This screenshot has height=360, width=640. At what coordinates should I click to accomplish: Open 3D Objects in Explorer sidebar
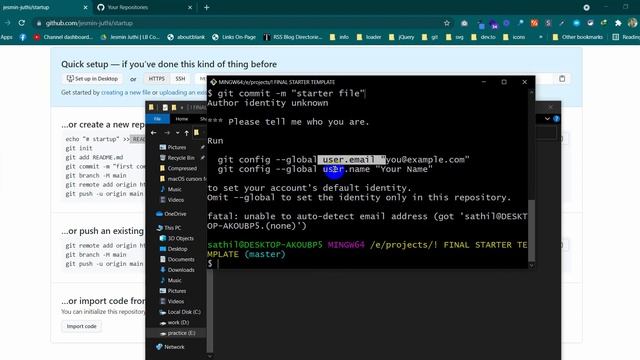[177, 238]
